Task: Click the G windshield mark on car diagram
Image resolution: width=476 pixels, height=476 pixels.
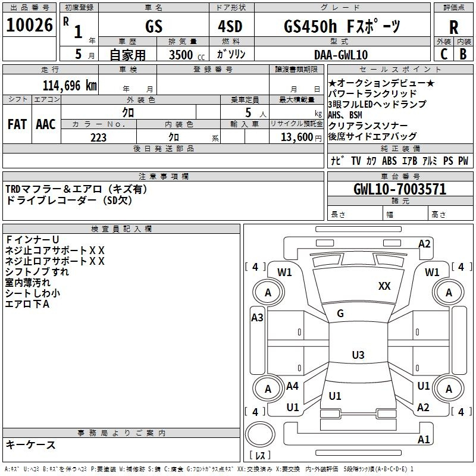Action: (340, 314)
